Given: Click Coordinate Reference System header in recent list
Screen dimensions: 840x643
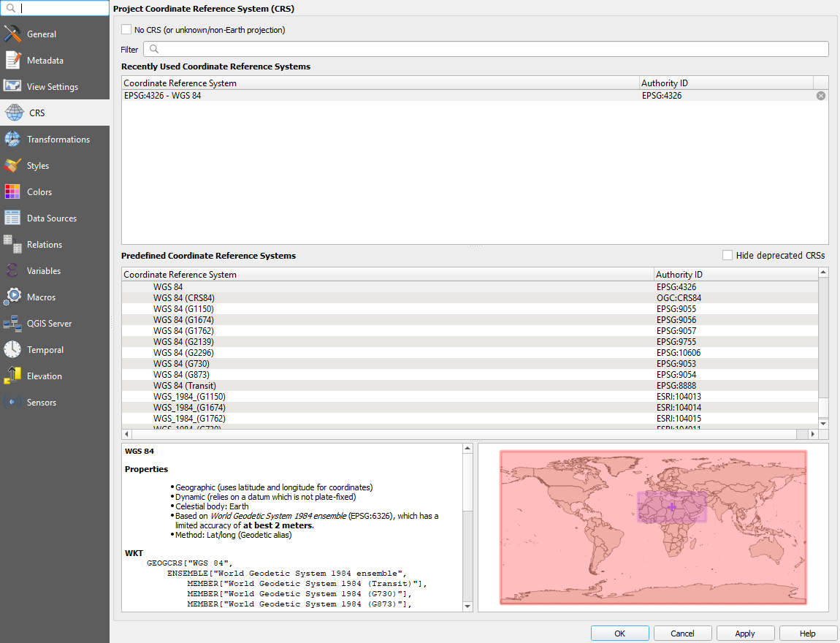Looking at the screenshot, I should click(x=381, y=83).
